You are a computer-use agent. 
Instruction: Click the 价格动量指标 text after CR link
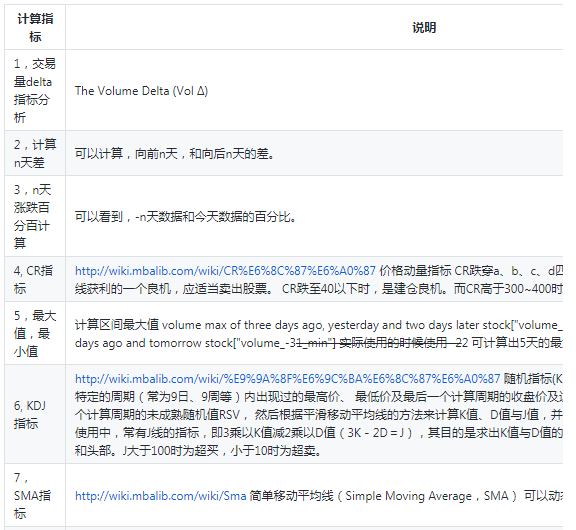415,271
